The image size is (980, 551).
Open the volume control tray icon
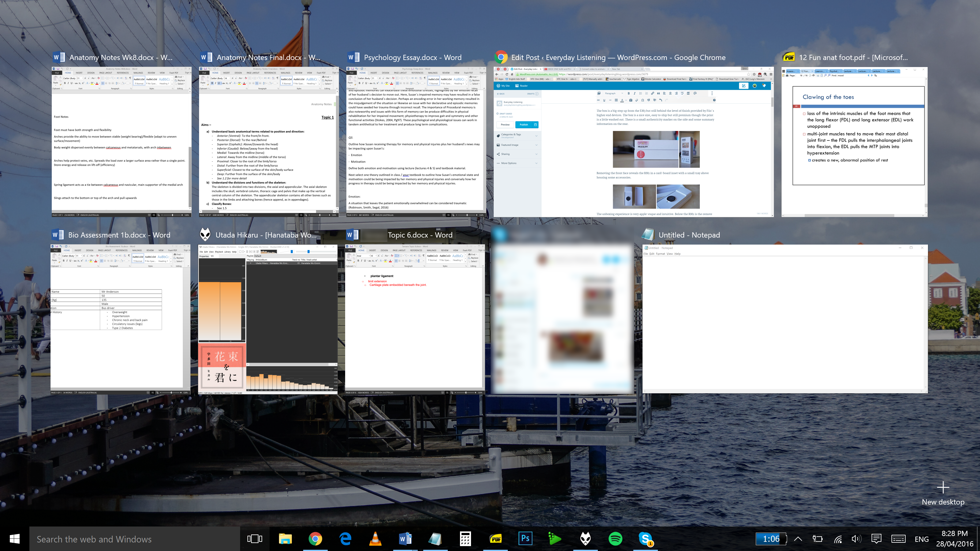click(856, 539)
